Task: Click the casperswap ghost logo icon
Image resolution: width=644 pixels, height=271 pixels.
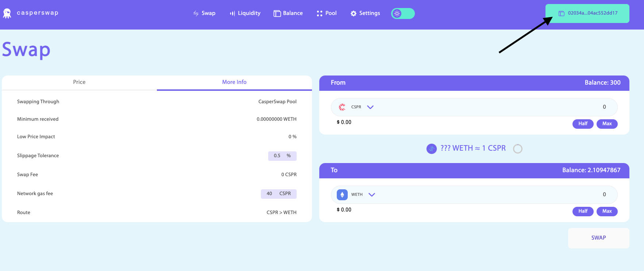Action: 7,13
